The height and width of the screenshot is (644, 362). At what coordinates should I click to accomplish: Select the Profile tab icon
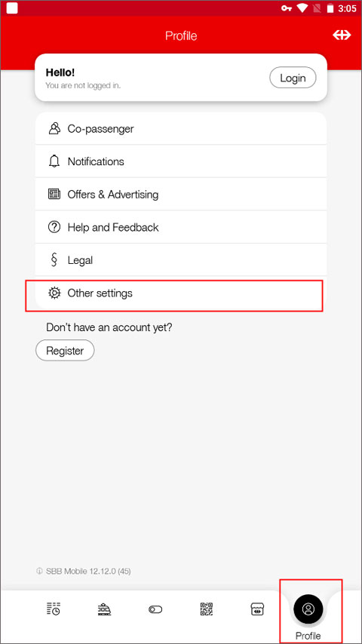(308, 609)
